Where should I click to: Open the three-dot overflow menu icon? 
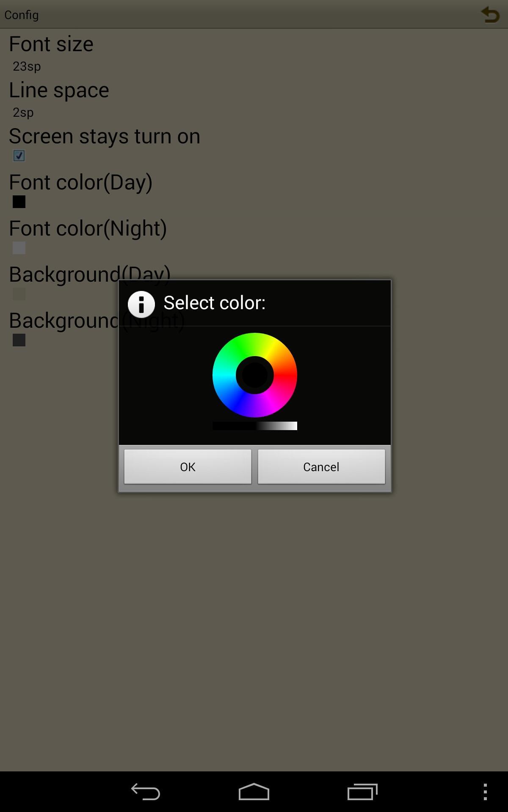pyautogui.click(x=485, y=792)
